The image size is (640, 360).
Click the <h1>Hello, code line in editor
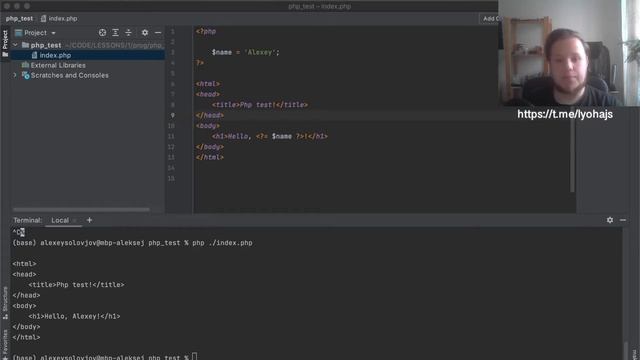pos(270,136)
